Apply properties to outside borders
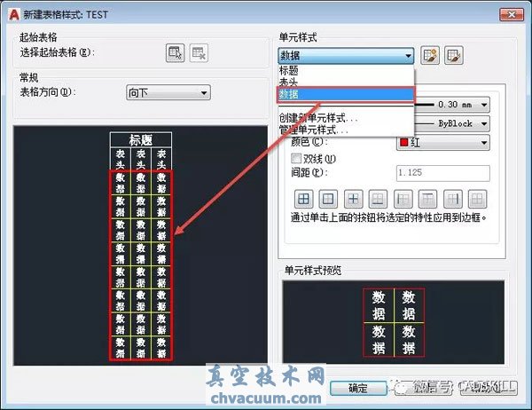The image size is (532, 410). pos(328,199)
